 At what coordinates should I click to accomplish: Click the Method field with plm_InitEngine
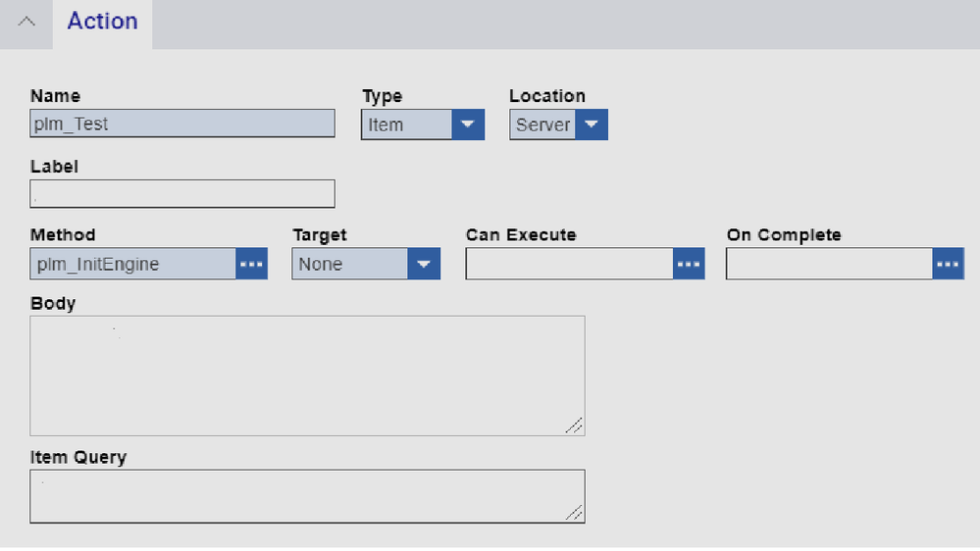(133, 264)
